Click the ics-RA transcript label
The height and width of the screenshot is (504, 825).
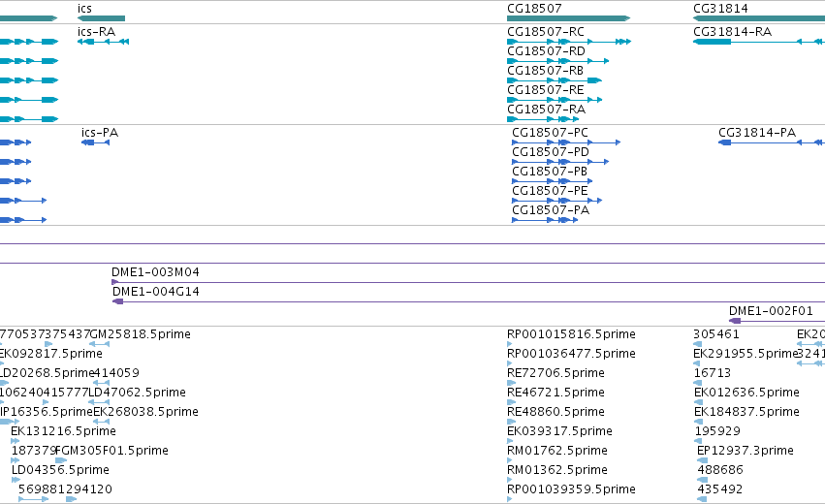tap(96, 32)
